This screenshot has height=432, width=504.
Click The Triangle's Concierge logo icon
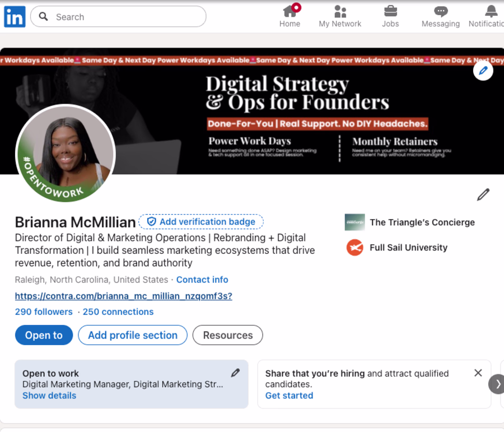(x=354, y=222)
